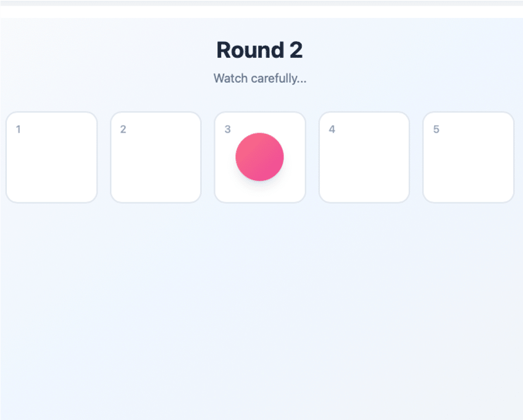Click the number 1 label in first box
The width and height of the screenshot is (523, 420).
click(x=19, y=130)
